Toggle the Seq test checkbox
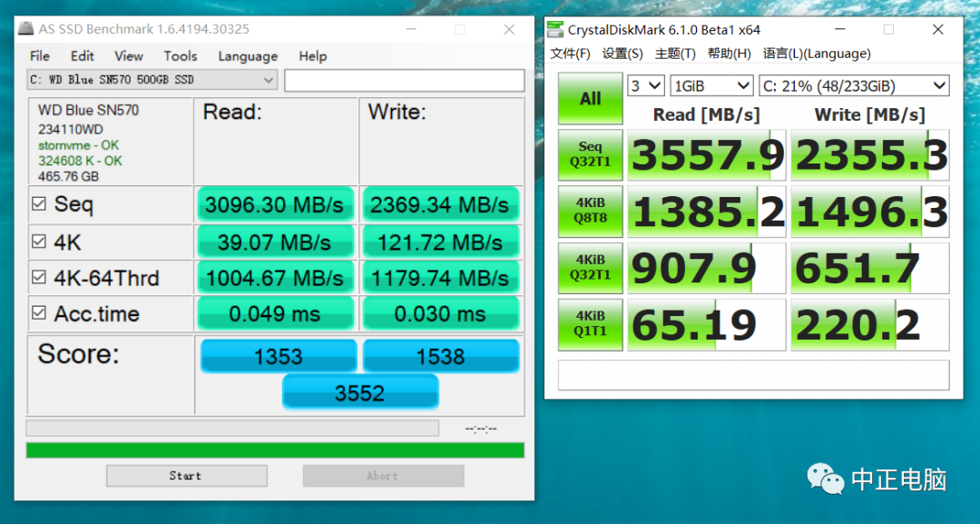980x524 pixels. pos(39,203)
